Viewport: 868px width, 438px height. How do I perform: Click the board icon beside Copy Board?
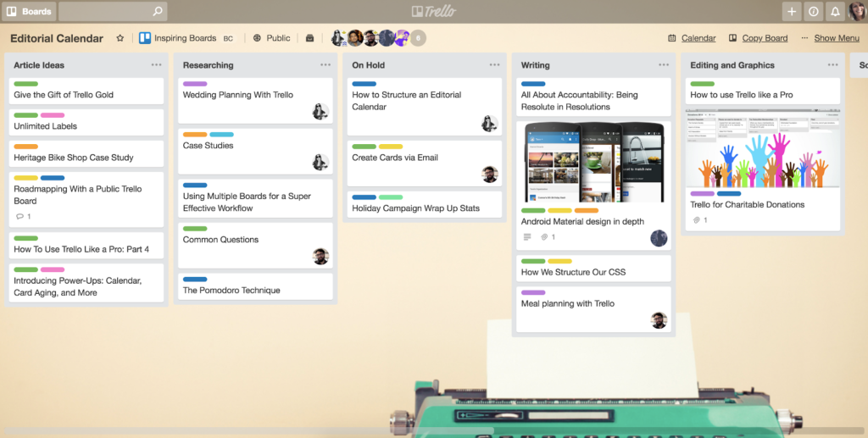[732, 38]
